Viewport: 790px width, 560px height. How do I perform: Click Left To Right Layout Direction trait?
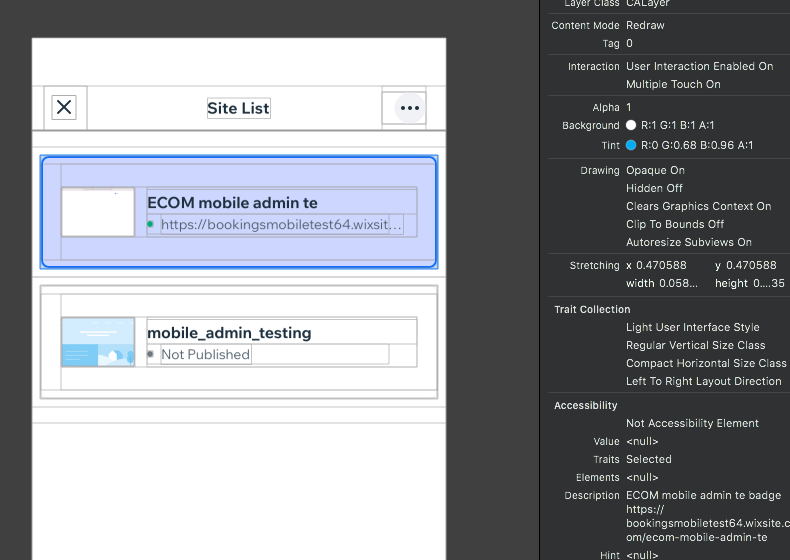pyautogui.click(x=704, y=382)
